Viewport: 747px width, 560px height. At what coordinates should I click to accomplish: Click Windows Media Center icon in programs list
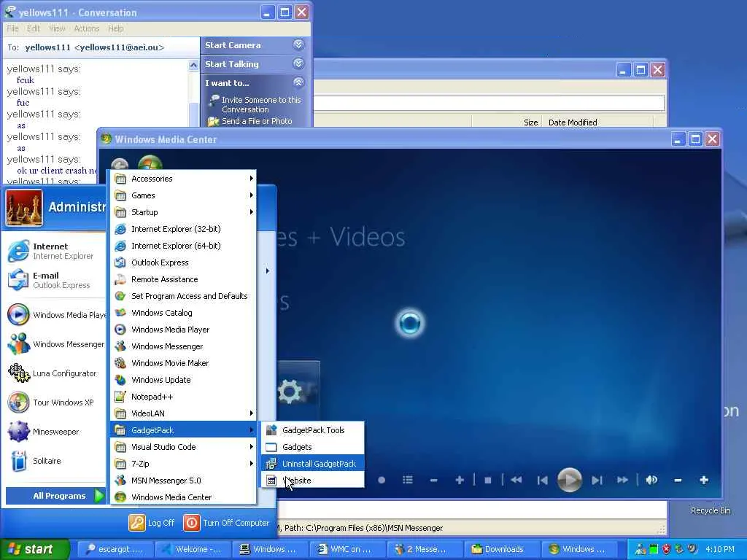(x=120, y=497)
